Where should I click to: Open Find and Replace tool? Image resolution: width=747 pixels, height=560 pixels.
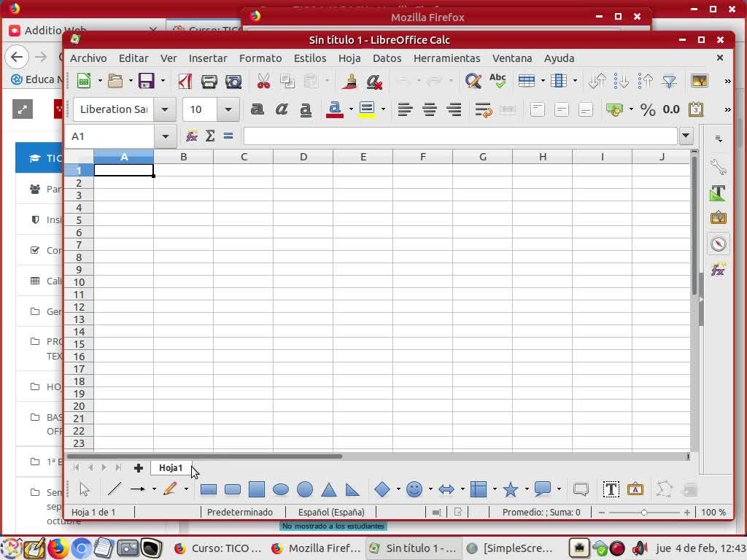[x=473, y=81]
